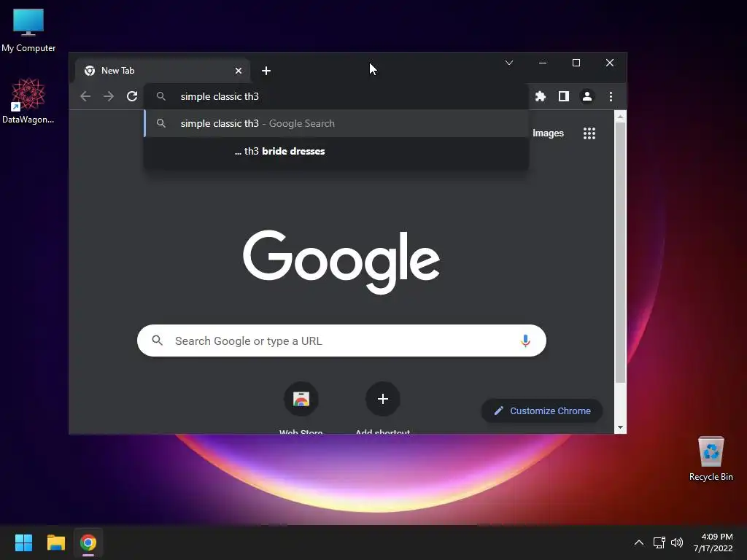Select the My Computer desktop icon
This screenshot has width=747, height=560.
(28, 31)
